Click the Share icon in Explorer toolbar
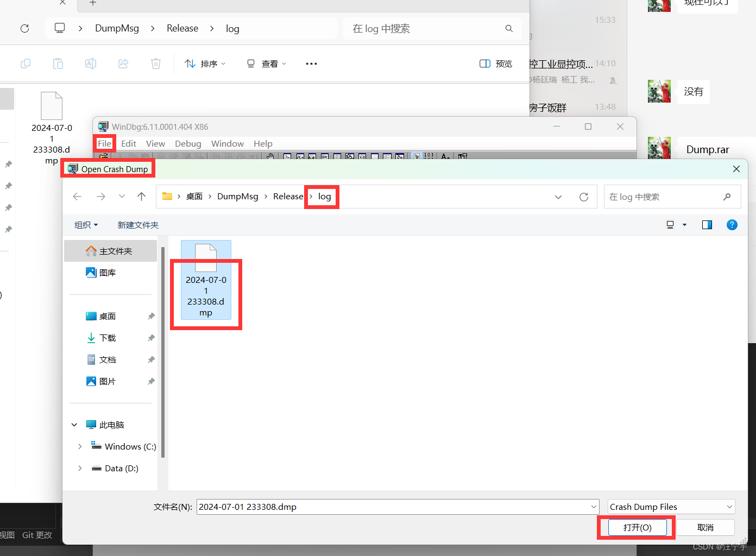The image size is (756, 556). pyautogui.click(x=123, y=64)
